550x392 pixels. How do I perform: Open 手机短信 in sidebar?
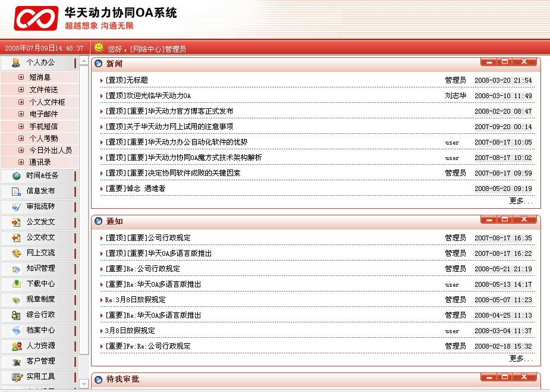click(43, 126)
